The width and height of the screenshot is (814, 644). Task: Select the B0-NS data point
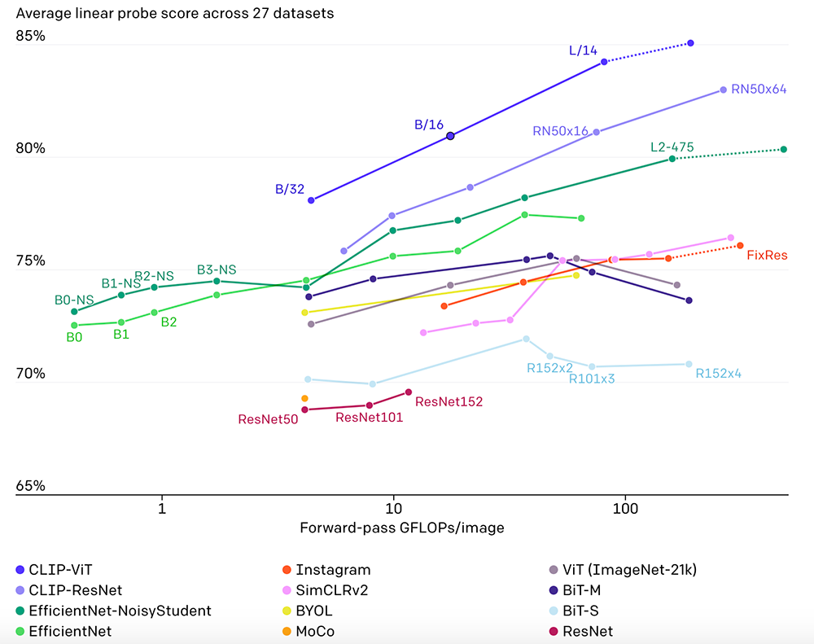coord(74,312)
